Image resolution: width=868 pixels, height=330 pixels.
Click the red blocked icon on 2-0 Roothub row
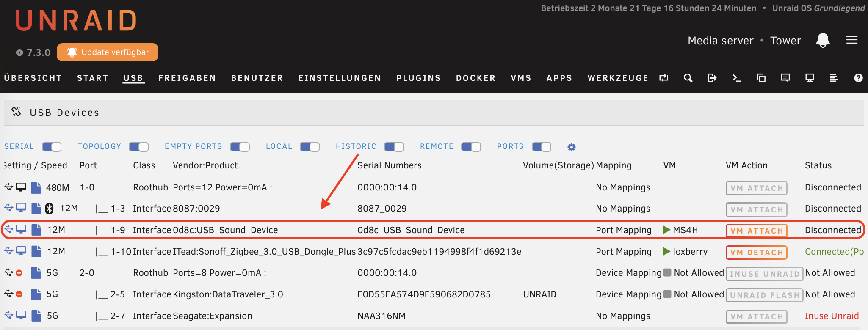[x=19, y=273]
